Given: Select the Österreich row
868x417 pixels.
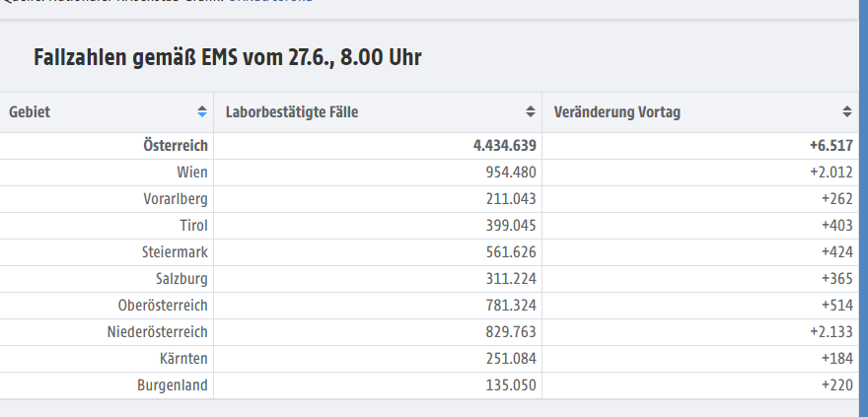Looking at the screenshot, I should point(429,146).
